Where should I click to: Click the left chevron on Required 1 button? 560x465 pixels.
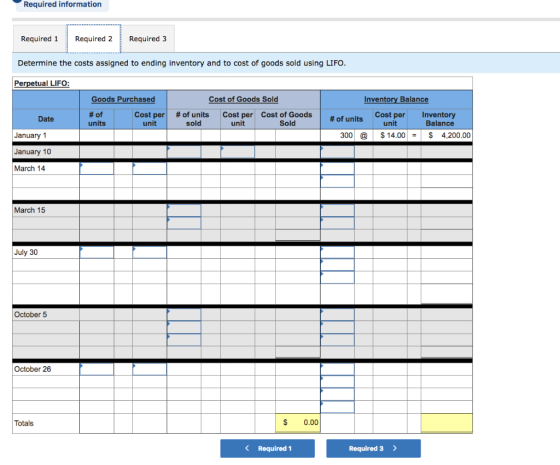pyautogui.click(x=247, y=448)
